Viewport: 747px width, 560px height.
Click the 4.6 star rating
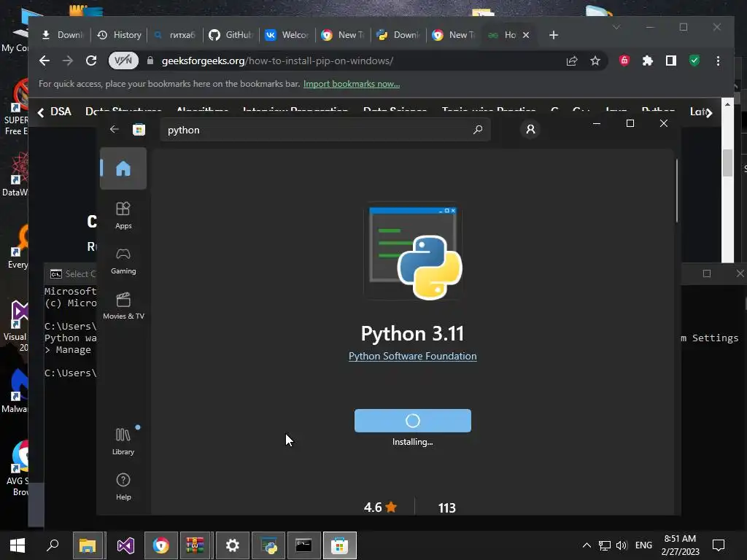click(380, 507)
